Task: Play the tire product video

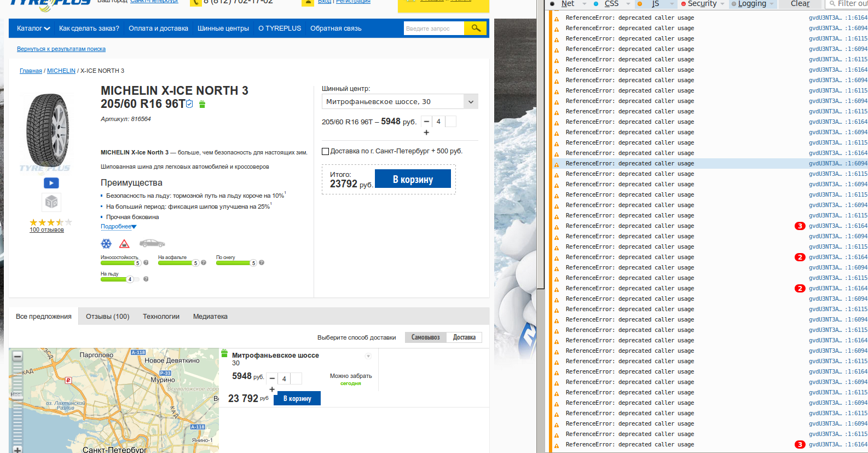Action: [51, 183]
